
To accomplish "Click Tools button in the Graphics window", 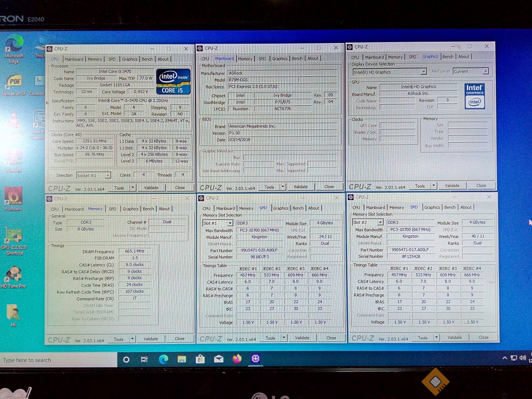I will click(x=420, y=186).
